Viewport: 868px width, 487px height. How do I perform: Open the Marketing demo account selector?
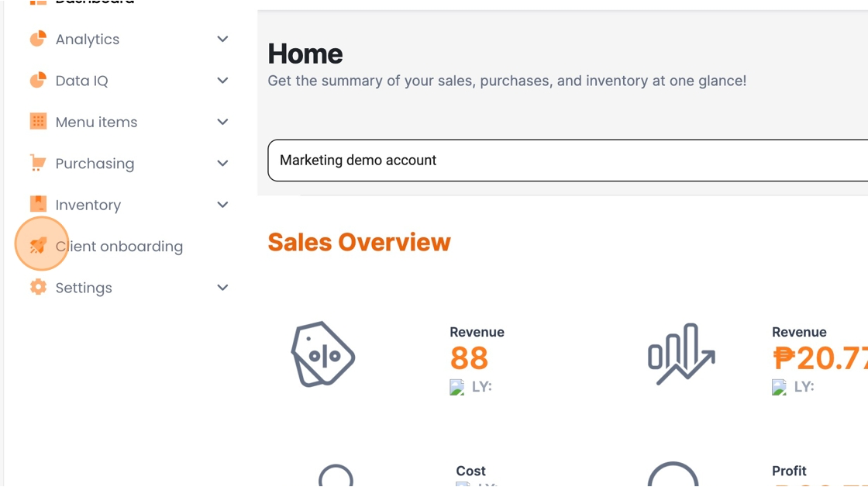tap(568, 160)
